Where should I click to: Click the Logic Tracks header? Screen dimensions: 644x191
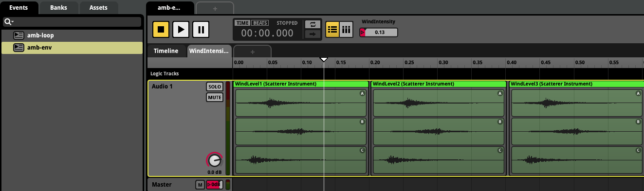165,74
